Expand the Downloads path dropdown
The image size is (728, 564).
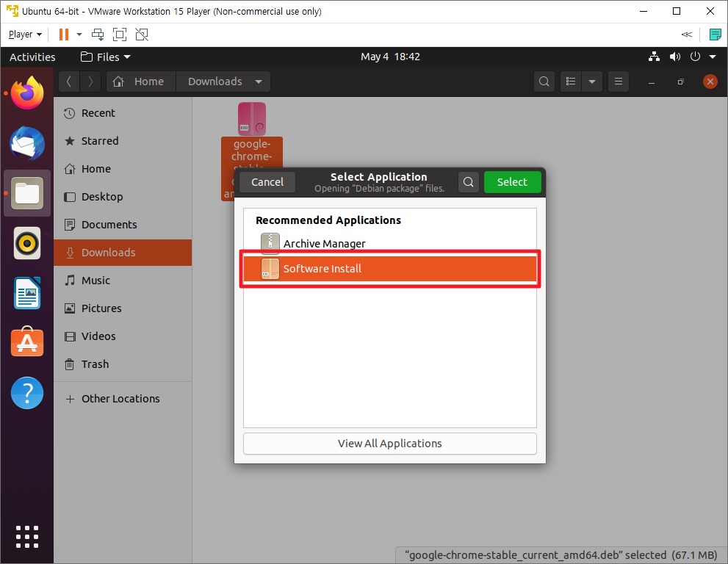259,82
